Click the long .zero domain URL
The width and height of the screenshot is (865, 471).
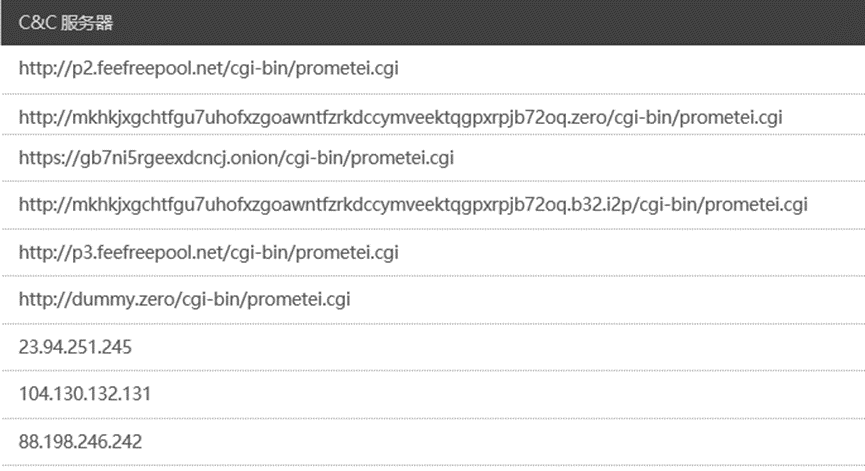click(400, 118)
